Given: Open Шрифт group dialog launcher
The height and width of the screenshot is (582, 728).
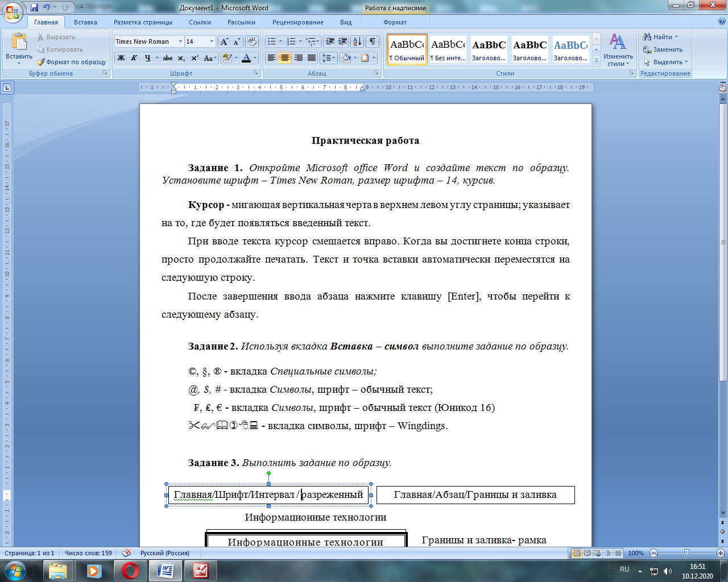Looking at the screenshot, I should (257, 73).
